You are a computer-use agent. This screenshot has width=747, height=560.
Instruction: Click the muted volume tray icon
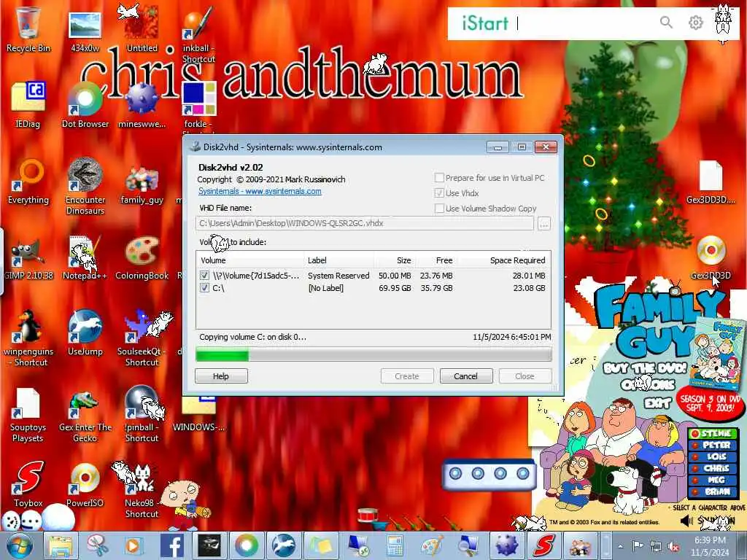[x=673, y=546]
